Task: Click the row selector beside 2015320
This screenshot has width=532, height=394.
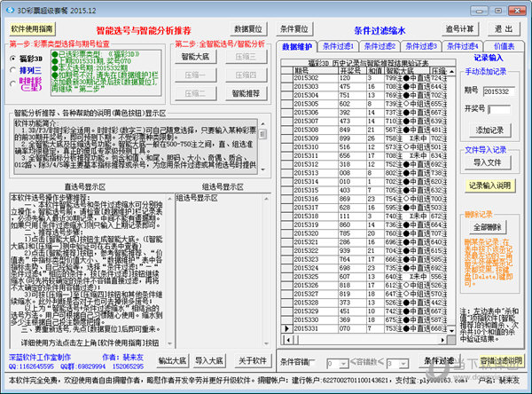Action: [287, 233]
